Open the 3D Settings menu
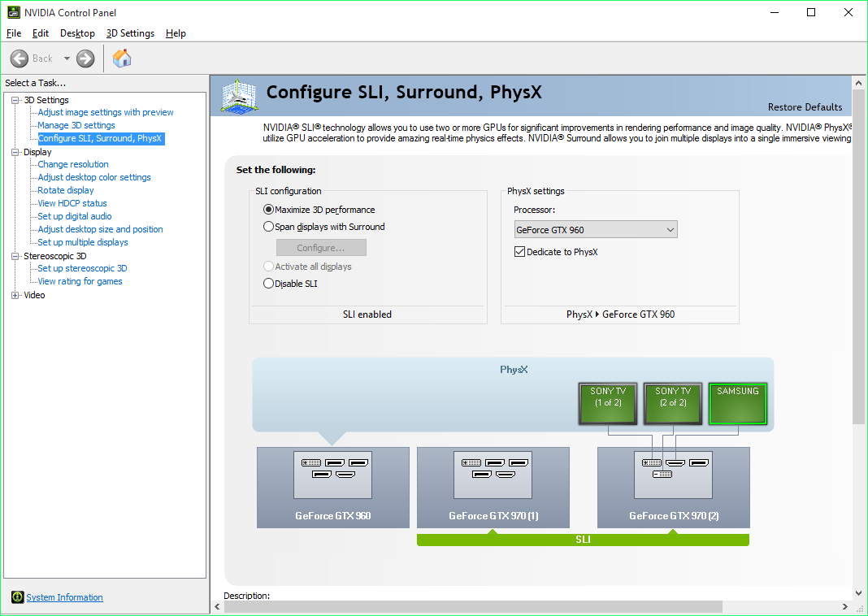 (x=130, y=33)
